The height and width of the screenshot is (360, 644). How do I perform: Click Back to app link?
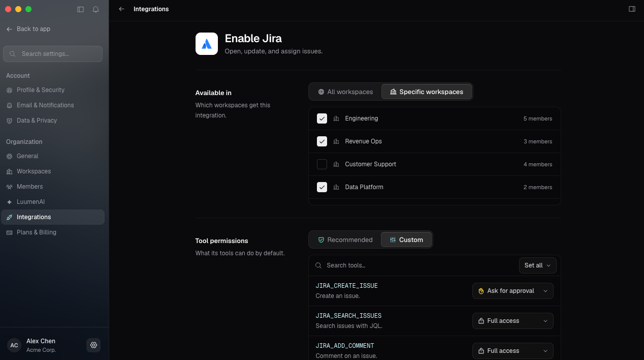(x=28, y=29)
